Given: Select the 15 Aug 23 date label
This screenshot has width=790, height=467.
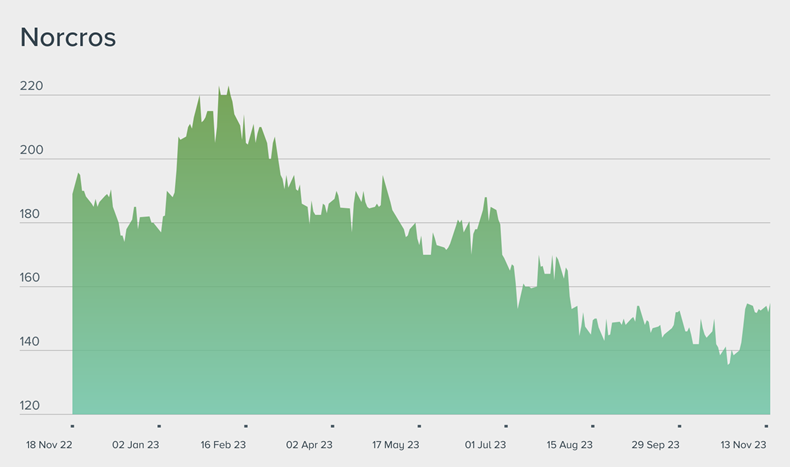Looking at the screenshot, I should pos(569,445).
